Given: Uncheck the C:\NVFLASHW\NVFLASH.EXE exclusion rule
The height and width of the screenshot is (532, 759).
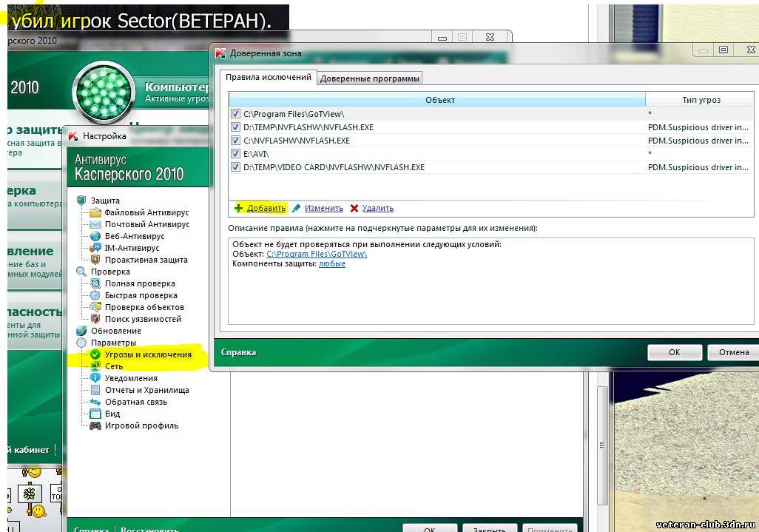Looking at the screenshot, I should (235, 141).
